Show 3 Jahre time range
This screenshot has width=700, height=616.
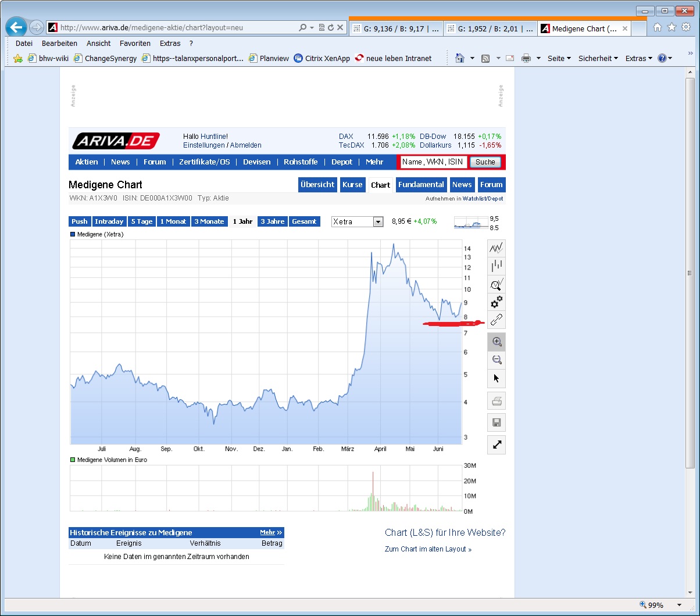272,221
